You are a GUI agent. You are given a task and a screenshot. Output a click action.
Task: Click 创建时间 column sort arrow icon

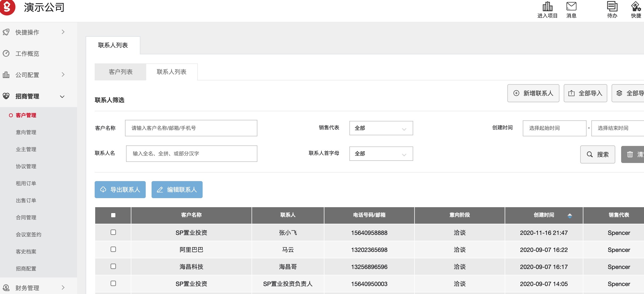(570, 215)
